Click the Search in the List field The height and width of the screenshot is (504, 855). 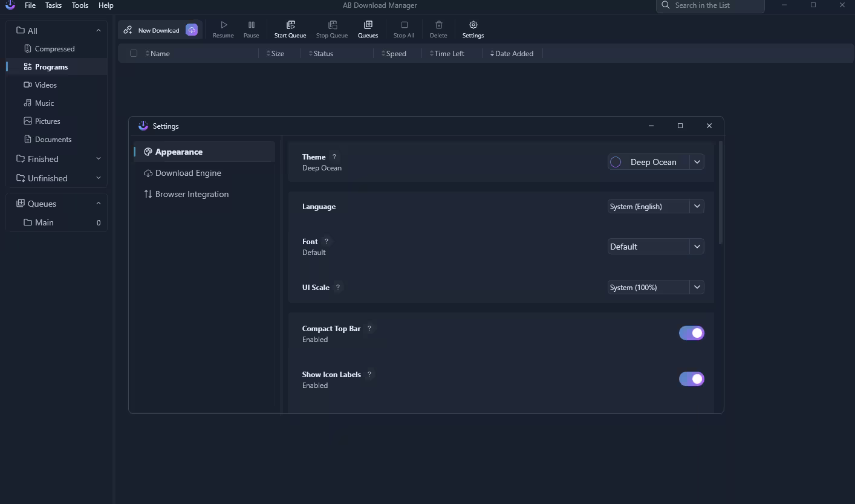[710, 5]
